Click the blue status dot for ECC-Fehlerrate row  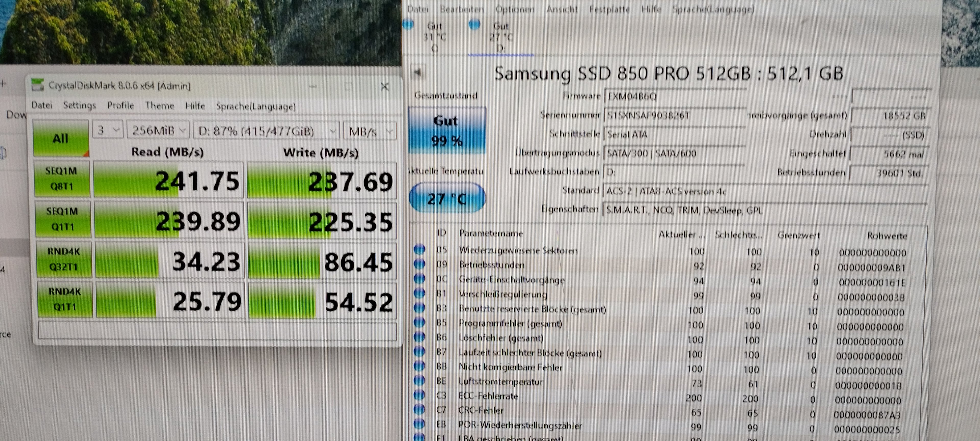tap(419, 395)
